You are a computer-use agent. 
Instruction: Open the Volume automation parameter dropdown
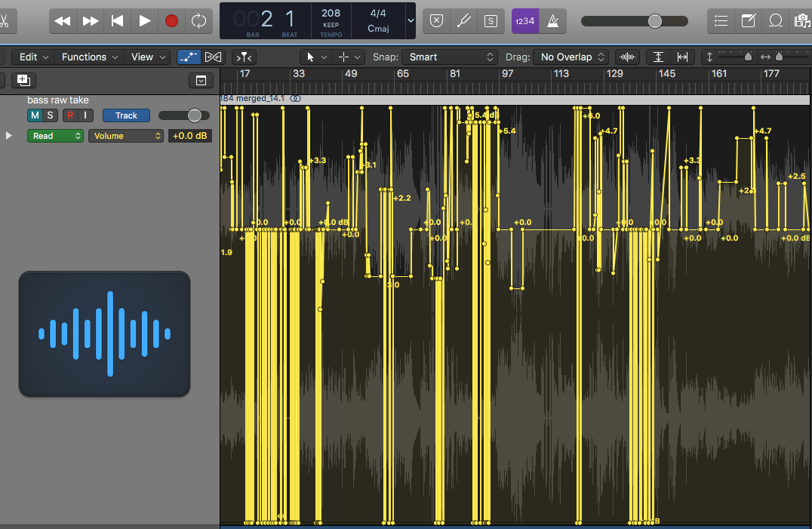[126, 136]
